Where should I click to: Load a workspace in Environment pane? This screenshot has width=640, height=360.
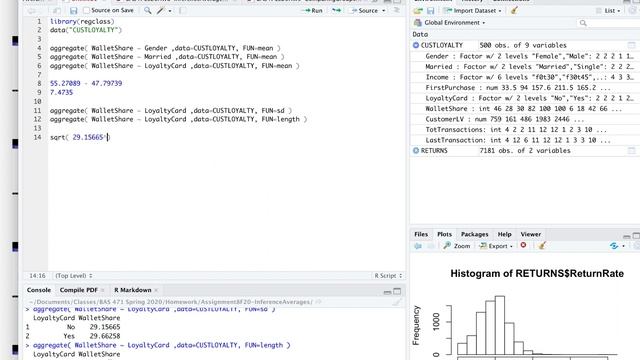tap(418, 11)
